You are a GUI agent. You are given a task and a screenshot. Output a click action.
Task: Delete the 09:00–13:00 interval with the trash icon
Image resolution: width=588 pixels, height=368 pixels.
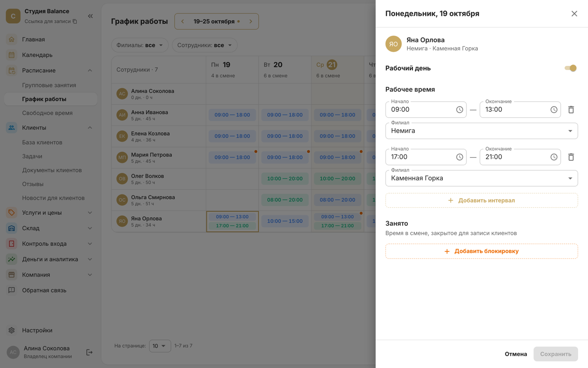click(x=571, y=109)
